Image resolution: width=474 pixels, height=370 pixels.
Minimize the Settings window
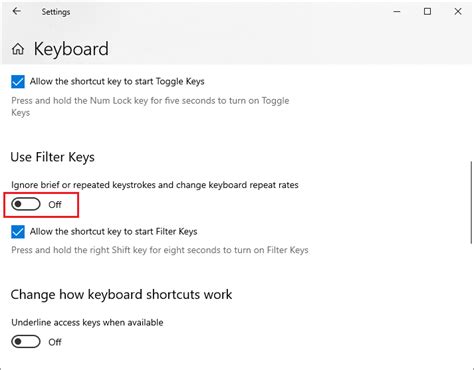point(397,12)
